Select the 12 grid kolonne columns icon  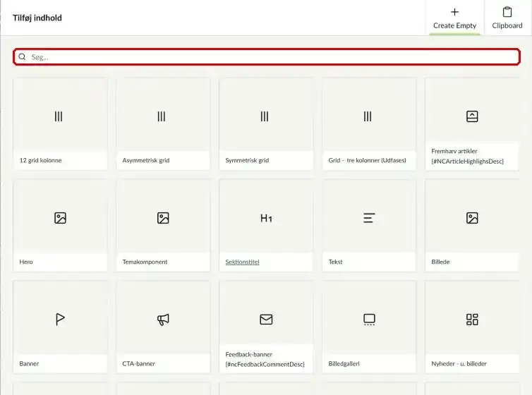[x=59, y=116]
